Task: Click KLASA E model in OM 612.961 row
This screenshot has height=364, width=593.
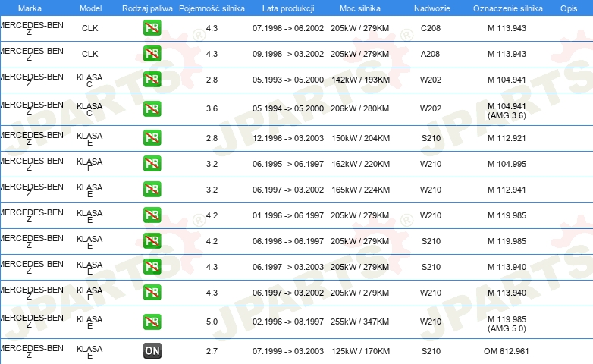Action: (89, 352)
